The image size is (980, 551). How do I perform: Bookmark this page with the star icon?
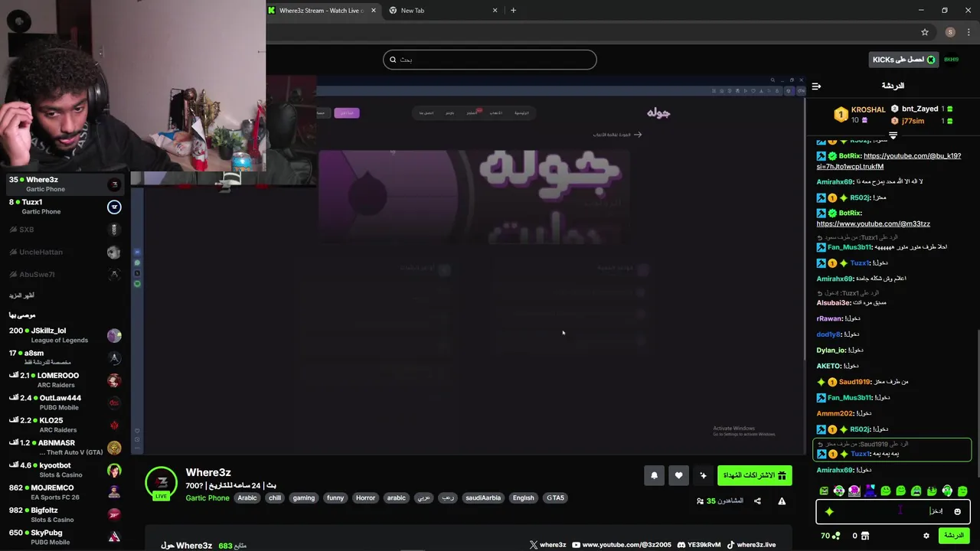925,32
